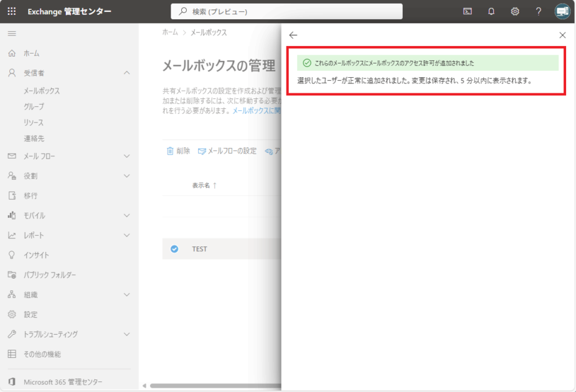Click 選択したユーザーが正常に追加されました text
Viewport: 576px width, 392px height.
click(x=353, y=80)
